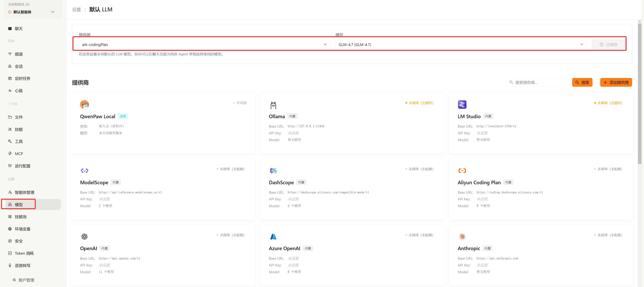
Task: Expand the model dropdown showing GLM-4.7
Action: [460, 44]
